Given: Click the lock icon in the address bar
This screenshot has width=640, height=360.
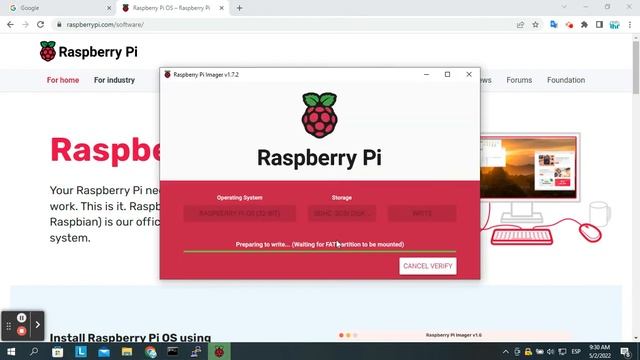Looking at the screenshot, I should (59, 24).
